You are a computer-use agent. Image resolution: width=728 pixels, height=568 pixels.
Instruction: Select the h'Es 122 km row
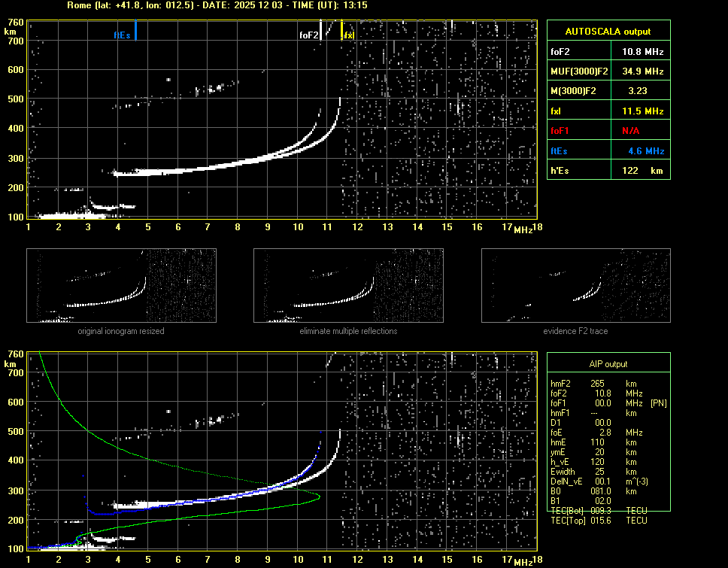(608, 170)
